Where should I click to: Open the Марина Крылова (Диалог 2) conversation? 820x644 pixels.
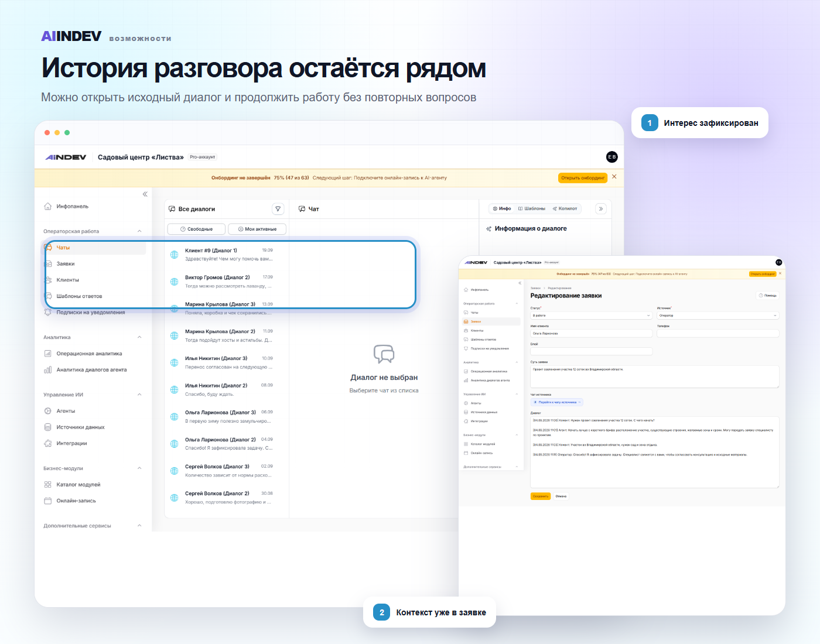pyautogui.click(x=227, y=335)
